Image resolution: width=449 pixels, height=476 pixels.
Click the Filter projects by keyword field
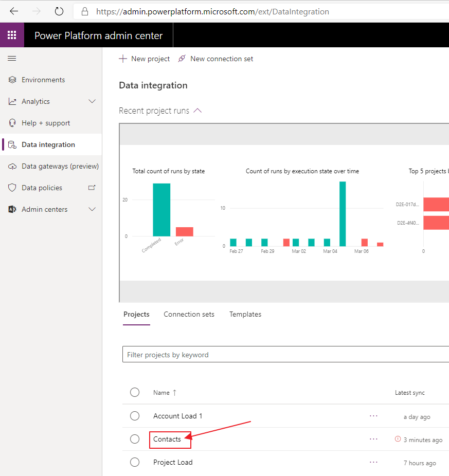click(x=283, y=355)
